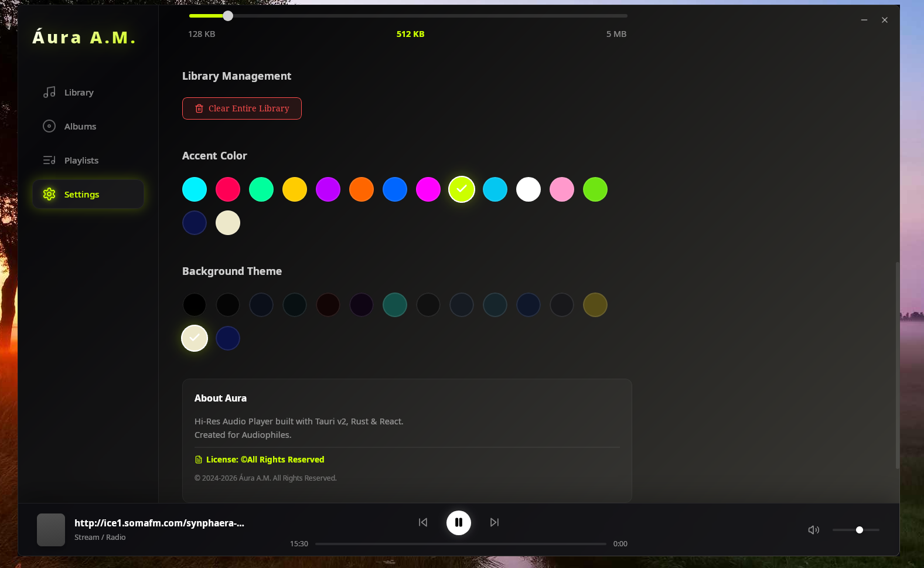Select the teal background theme
The height and width of the screenshot is (568, 924).
395,305
